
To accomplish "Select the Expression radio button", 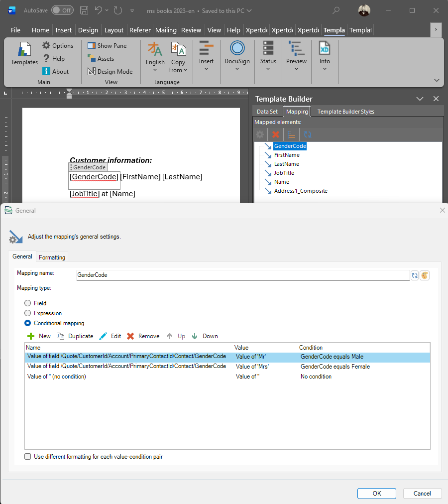I will pyautogui.click(x=28, y=313).
